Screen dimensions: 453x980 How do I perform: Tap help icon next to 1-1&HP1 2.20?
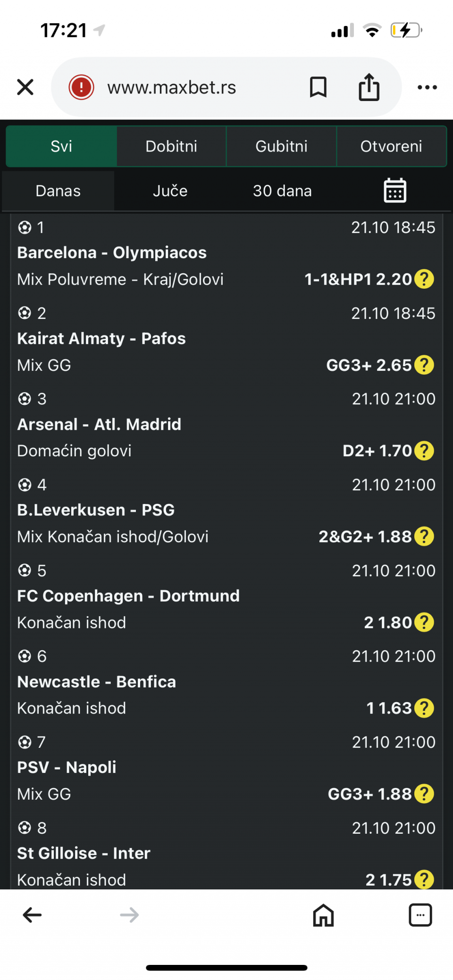point(424,279)
